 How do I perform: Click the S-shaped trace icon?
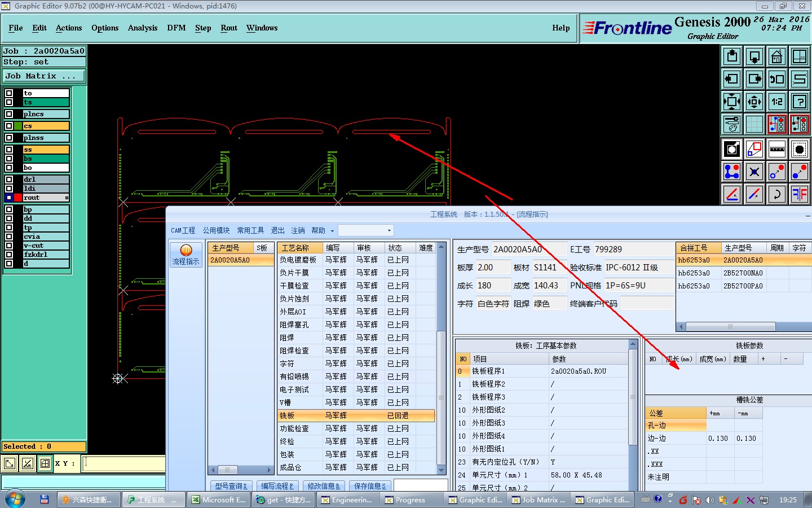pos(800,79)
